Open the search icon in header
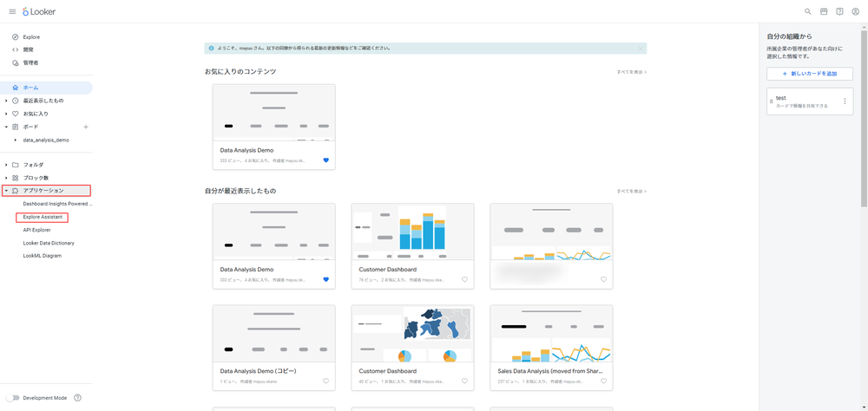The height and width of the screenshot is (411, 868). [x=807, y=11]
